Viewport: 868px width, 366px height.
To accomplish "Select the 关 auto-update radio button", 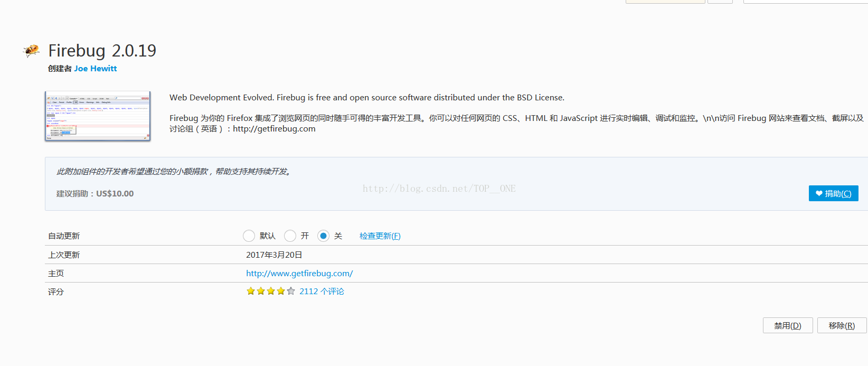I will [x=323, y=236].
